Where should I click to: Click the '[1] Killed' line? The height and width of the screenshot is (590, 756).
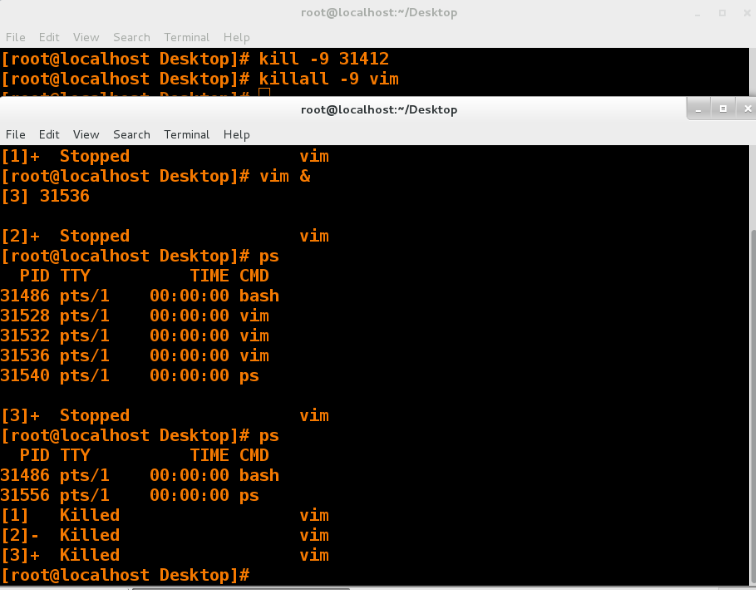[165, 515]
